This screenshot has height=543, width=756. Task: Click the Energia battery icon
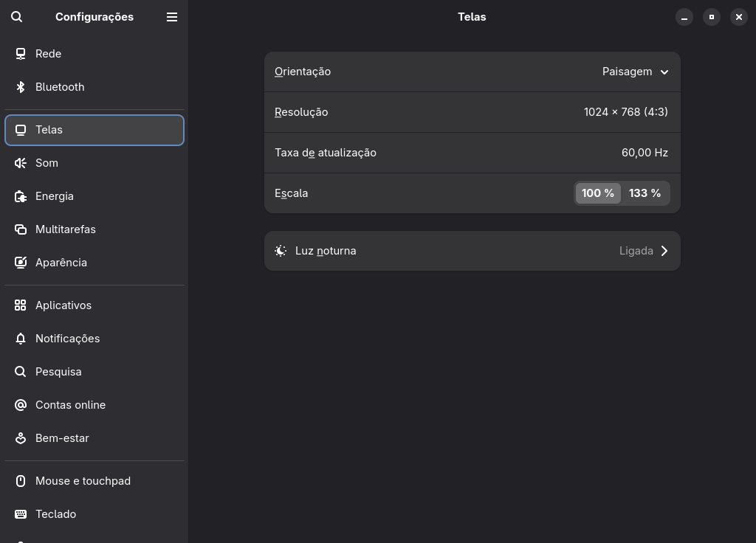point(21,196)
